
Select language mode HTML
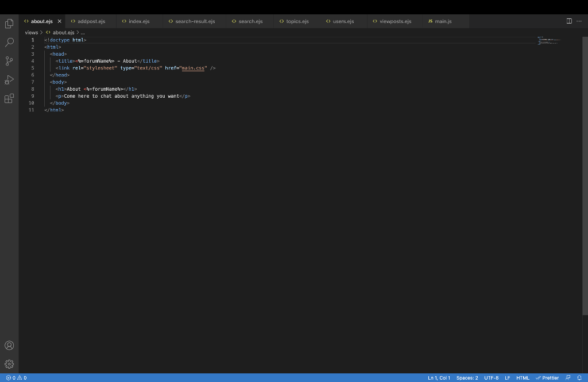pyautogui.click(x=523, y=378)
